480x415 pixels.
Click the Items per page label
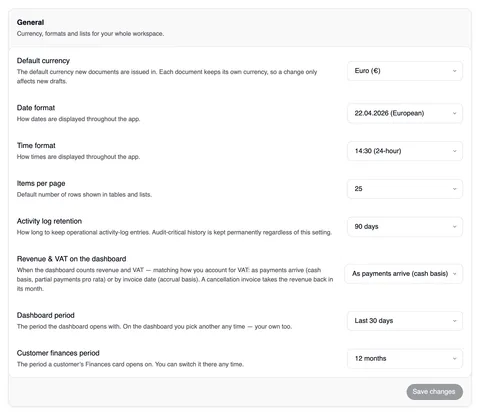pos(41,183)
